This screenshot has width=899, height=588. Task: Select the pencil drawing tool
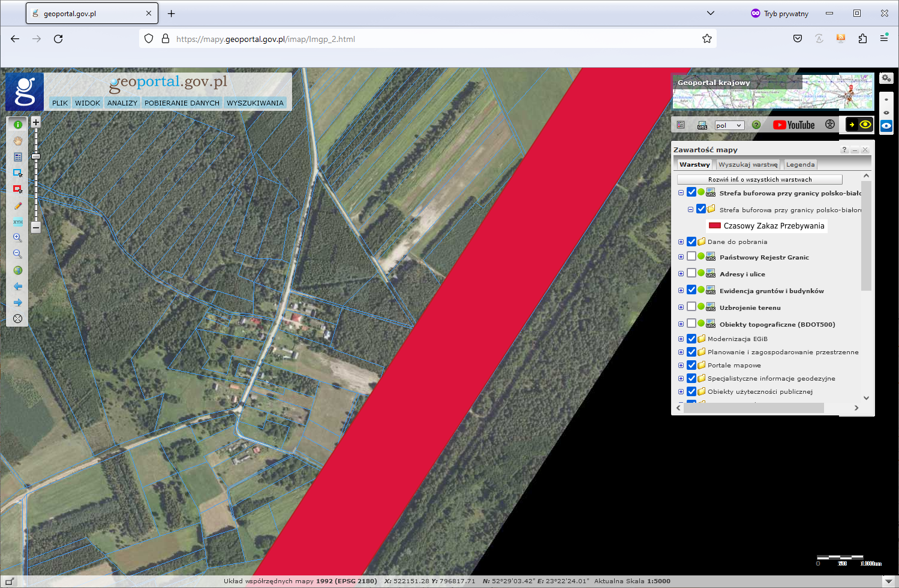(x=18, y=206)
